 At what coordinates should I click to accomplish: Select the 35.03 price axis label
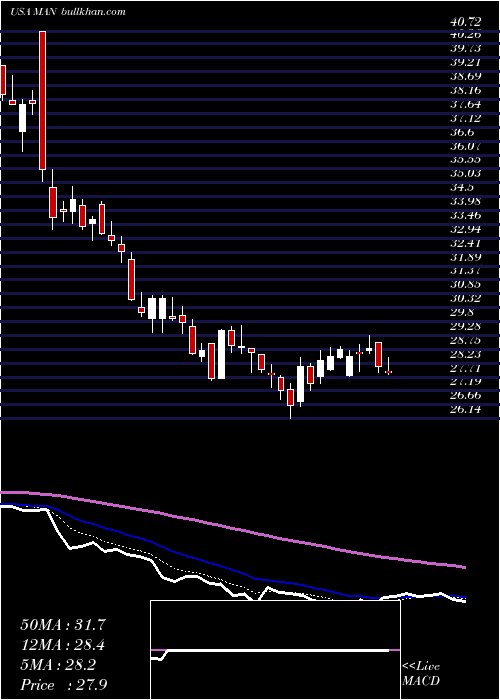[466, 174]
